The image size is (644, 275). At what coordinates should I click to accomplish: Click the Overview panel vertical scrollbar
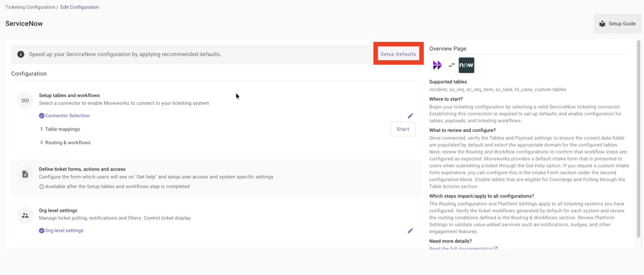(638, 138)
